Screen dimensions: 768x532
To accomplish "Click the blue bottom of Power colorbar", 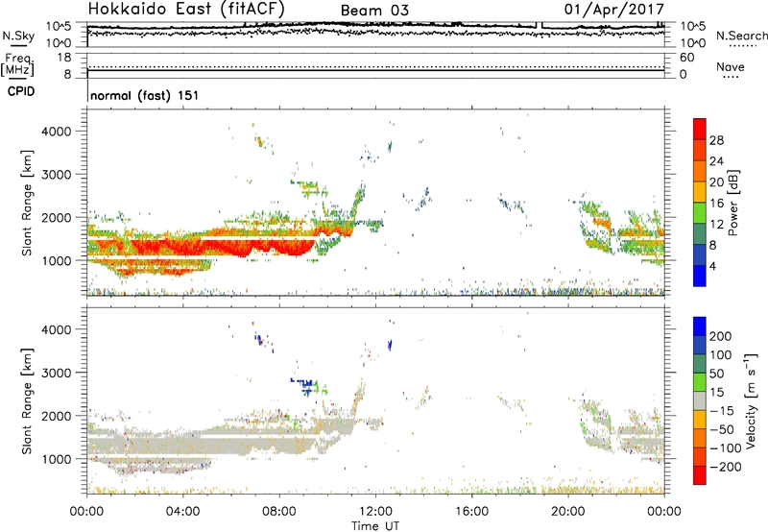I will pos(700,276).
